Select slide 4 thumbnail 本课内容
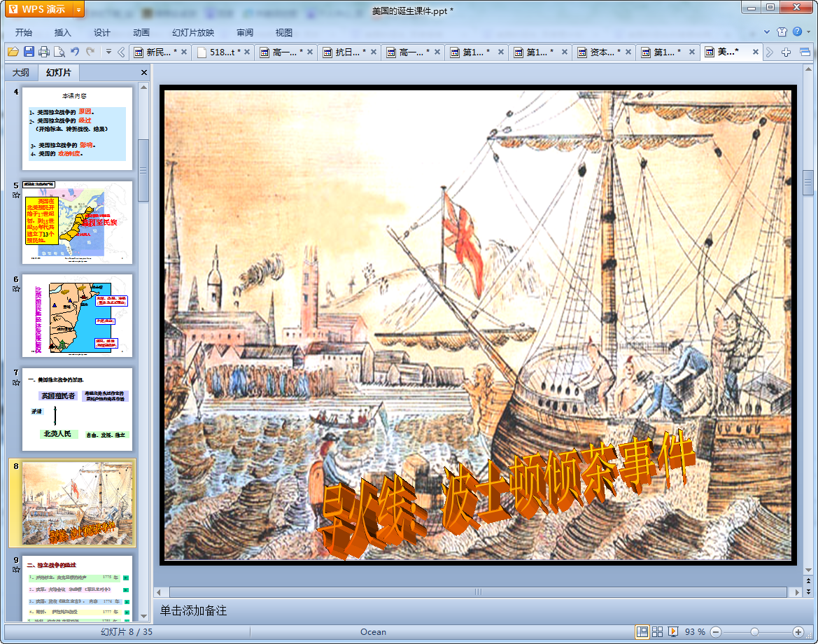The image size is (818, 644). pyautogui.click(x=77, y=128)
